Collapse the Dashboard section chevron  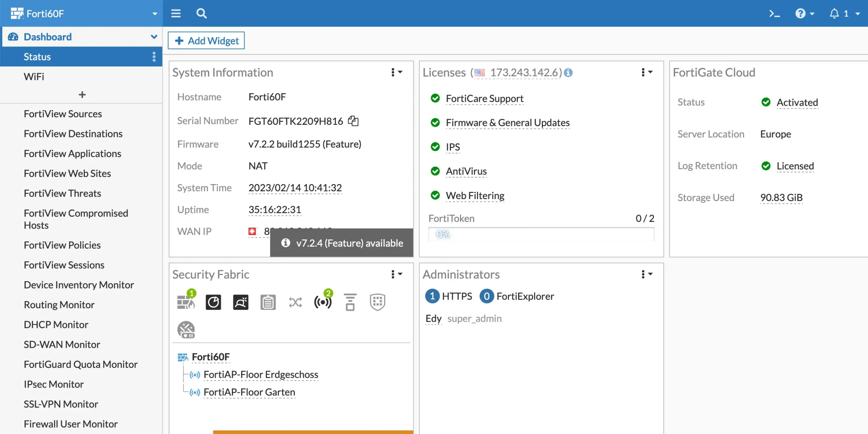(x=154, y=37)
